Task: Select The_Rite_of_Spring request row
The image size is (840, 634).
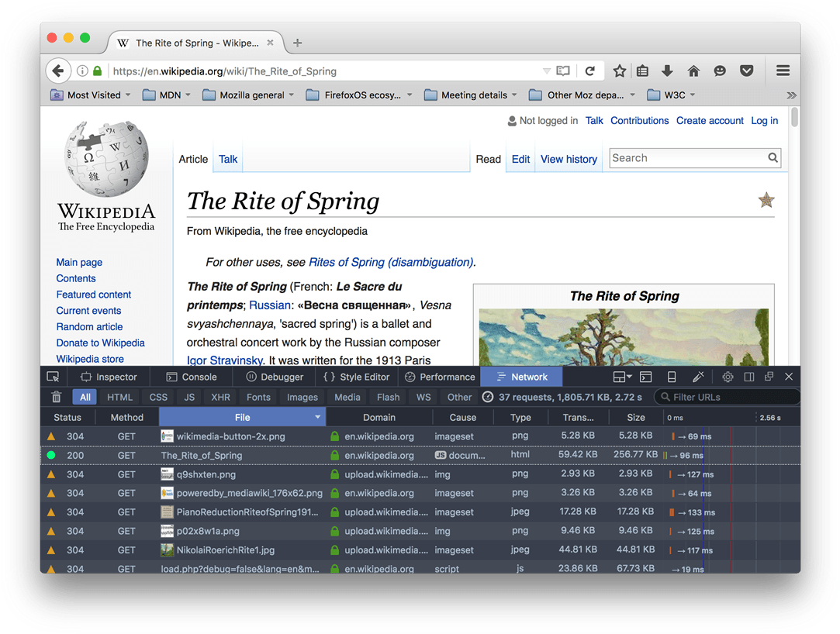Action: coord(202,455)
